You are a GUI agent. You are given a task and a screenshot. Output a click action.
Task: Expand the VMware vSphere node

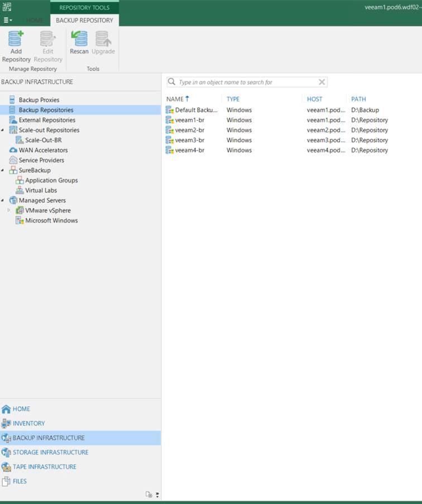click(x=9, y=210)
